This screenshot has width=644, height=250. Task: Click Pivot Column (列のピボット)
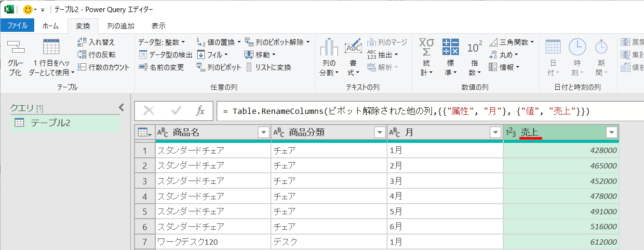[x=219, y=67]
